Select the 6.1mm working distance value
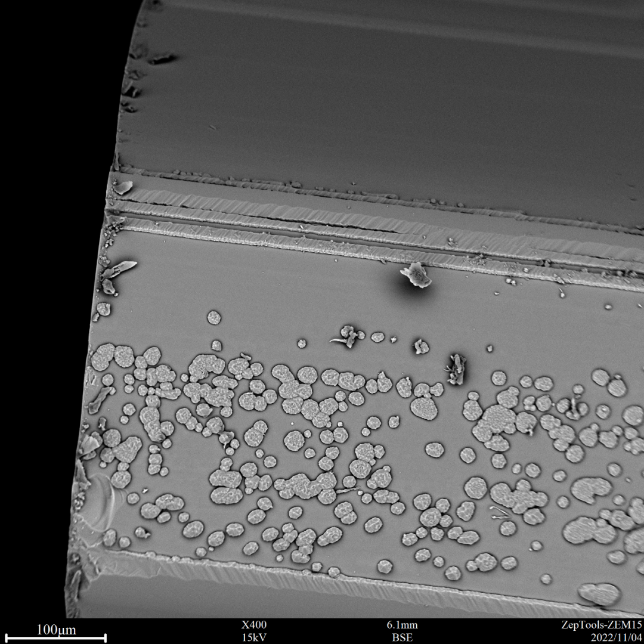 402,625
